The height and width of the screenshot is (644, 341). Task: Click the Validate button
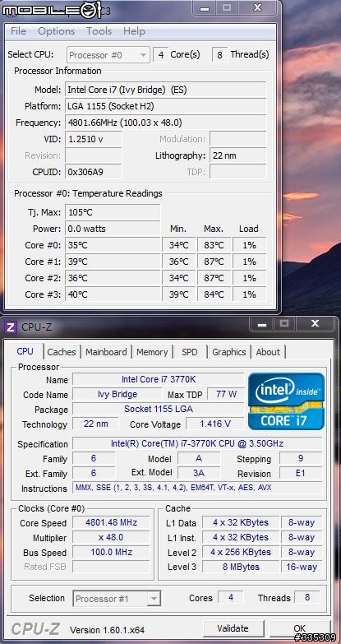[233, 628]
